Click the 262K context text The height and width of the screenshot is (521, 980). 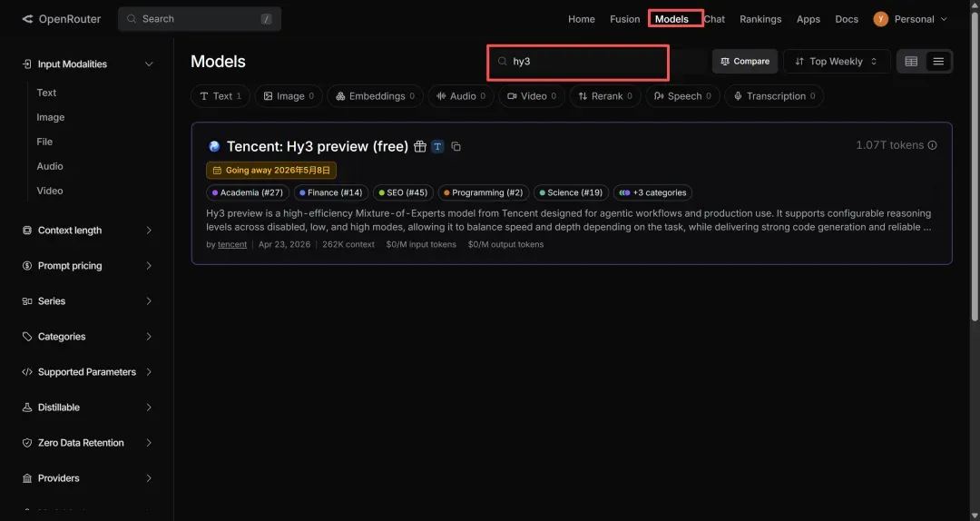[348, 244]
